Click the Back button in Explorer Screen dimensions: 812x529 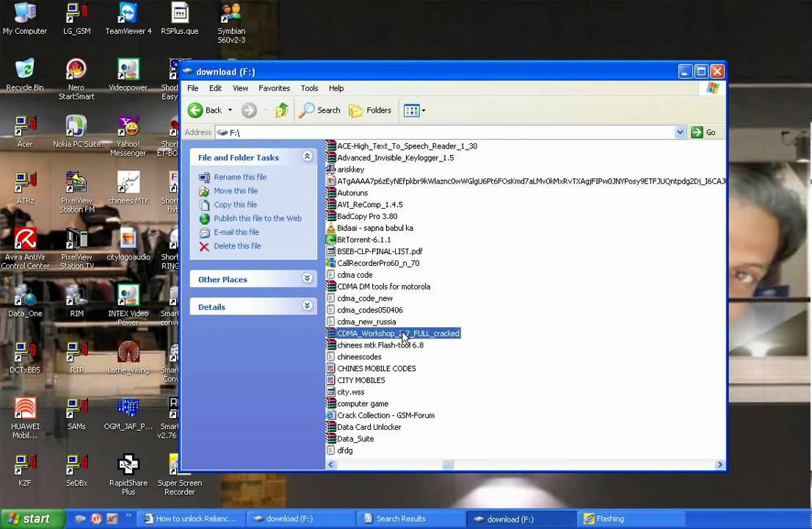click(205, 110)
